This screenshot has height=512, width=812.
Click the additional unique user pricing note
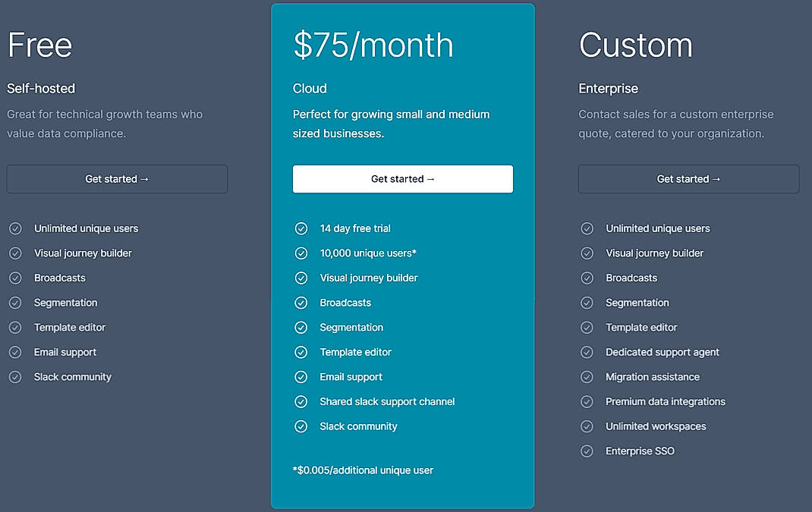pos(362,470)
